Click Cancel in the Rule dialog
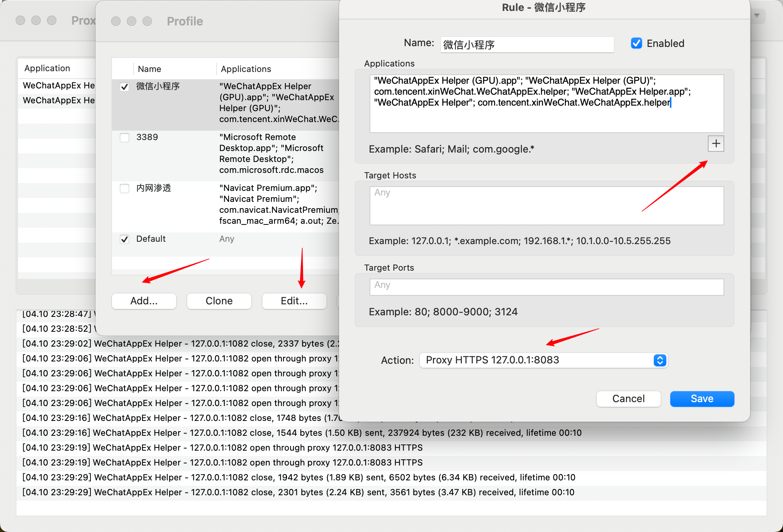Screen dimensions: 783x532 628,399
